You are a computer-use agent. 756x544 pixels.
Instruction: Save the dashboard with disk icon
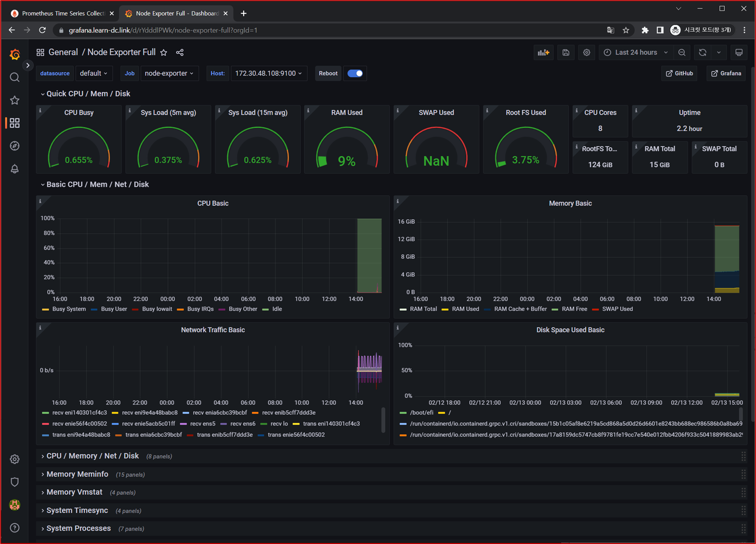(566, 53)
